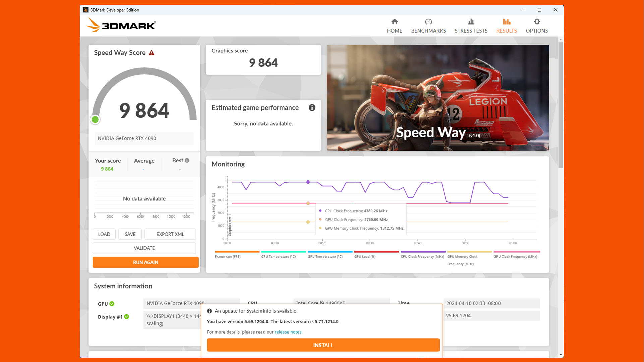Toggle the GPU Clock Frequency chart series
Image resolution: width=644 pixels, height=362 pixels.
click(x=517, y=255)
